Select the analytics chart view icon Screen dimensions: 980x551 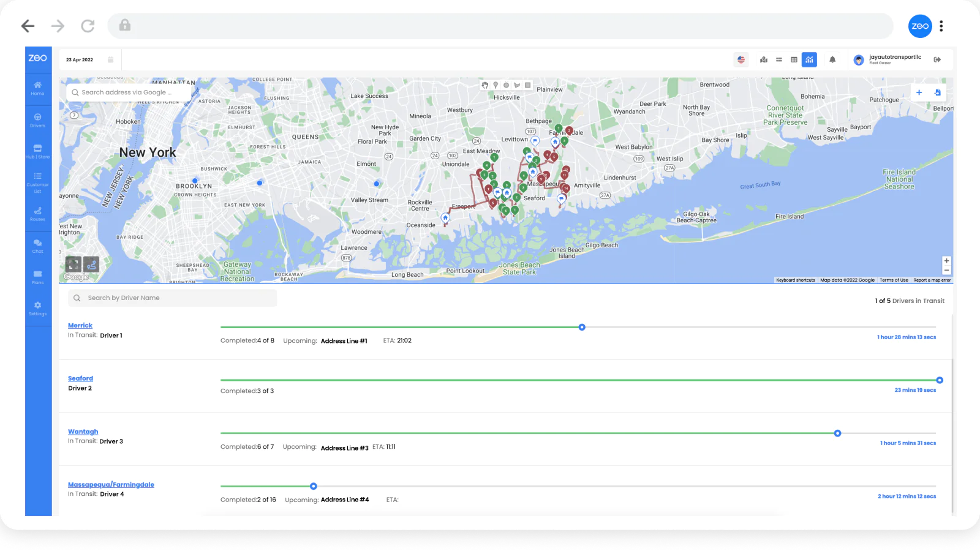pos(810,59)
